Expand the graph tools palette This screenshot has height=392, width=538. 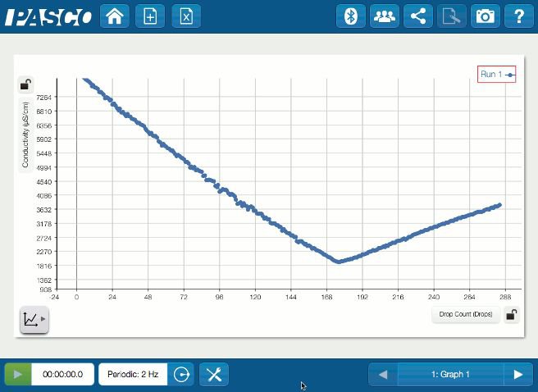click(x=34, y=320)
